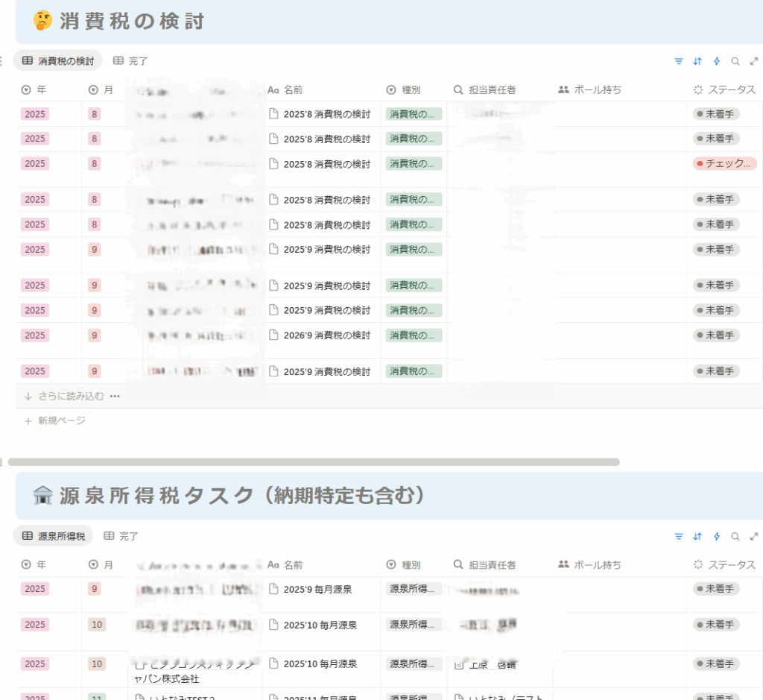Open 種別 column header menu in 消費税の検討 table
Screen dimensions: 763x700
click(411, 89)
